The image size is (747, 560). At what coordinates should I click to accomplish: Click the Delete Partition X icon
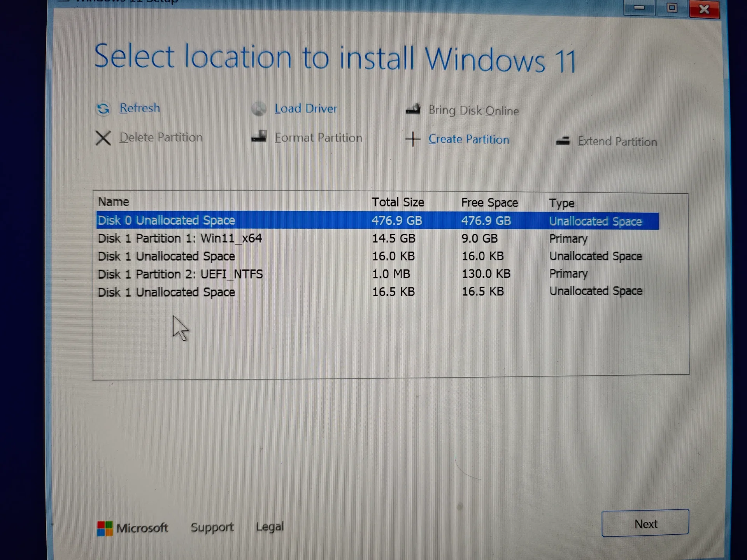(x=103, y=138)
